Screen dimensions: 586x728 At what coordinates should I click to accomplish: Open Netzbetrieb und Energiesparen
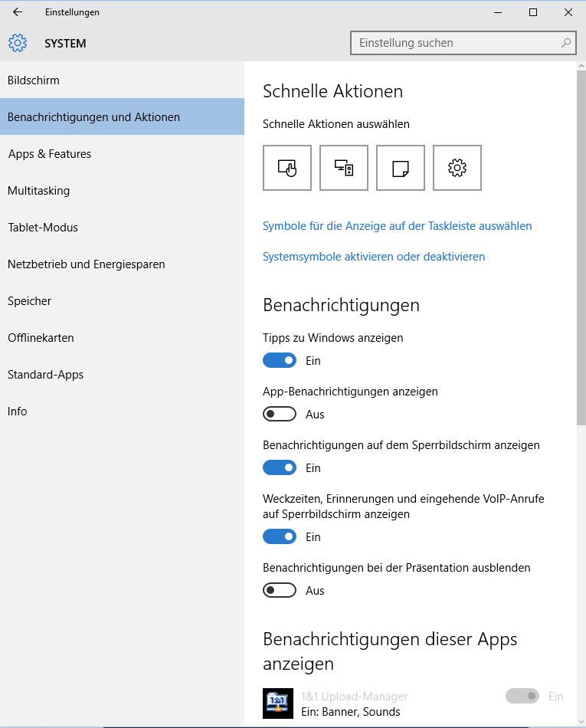click(122, 264)
